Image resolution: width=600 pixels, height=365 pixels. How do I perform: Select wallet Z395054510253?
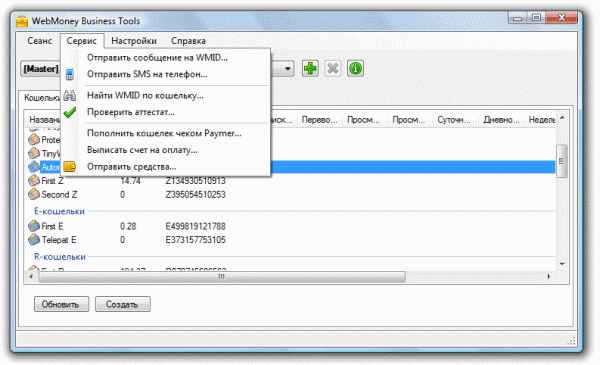196,194
